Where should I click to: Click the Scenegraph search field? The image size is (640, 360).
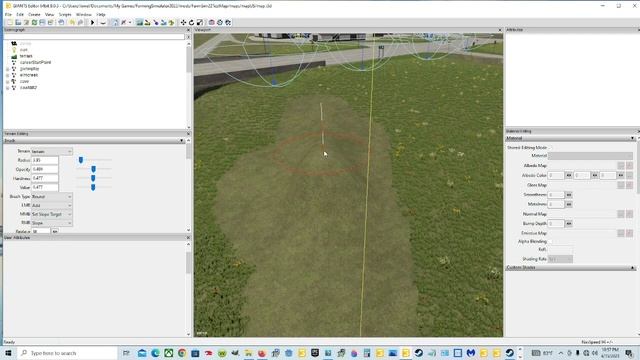click(x=94, y=37)
